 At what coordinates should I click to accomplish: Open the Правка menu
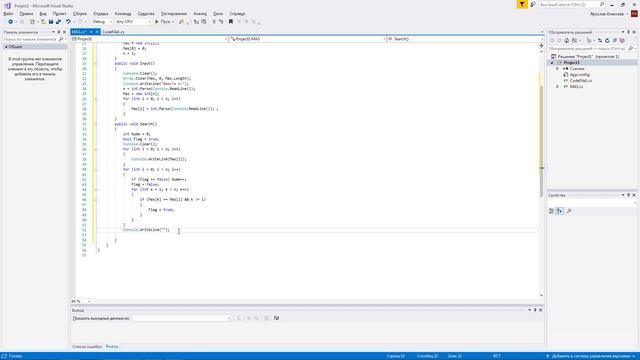coord(26,13)
